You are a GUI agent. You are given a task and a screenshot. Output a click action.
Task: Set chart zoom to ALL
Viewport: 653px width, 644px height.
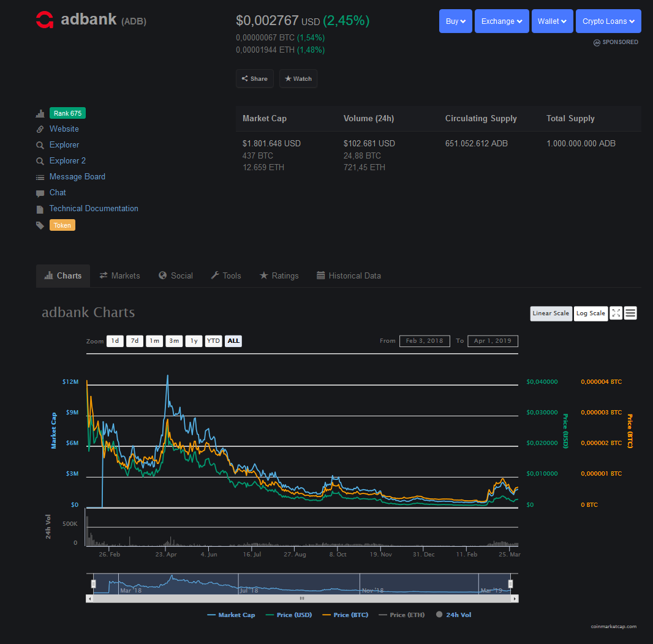pyautogui.click(x=233, y=341)
